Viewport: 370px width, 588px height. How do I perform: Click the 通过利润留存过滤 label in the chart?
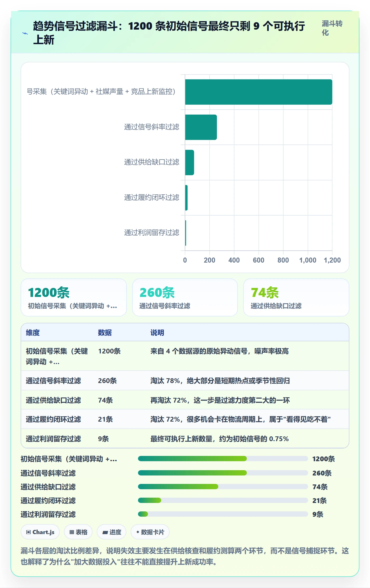coord(152,232)
